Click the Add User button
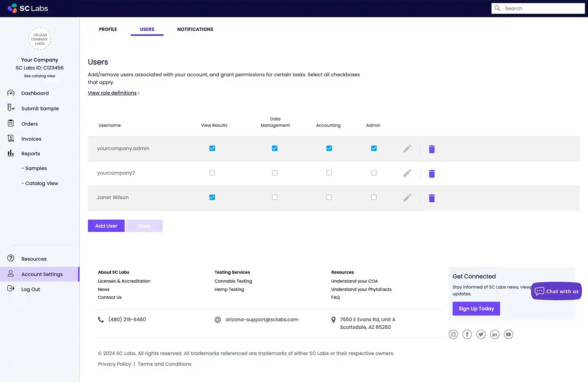The width and height of the screenshot is (588, 382). pyautogui.click(x=106, y=225)
